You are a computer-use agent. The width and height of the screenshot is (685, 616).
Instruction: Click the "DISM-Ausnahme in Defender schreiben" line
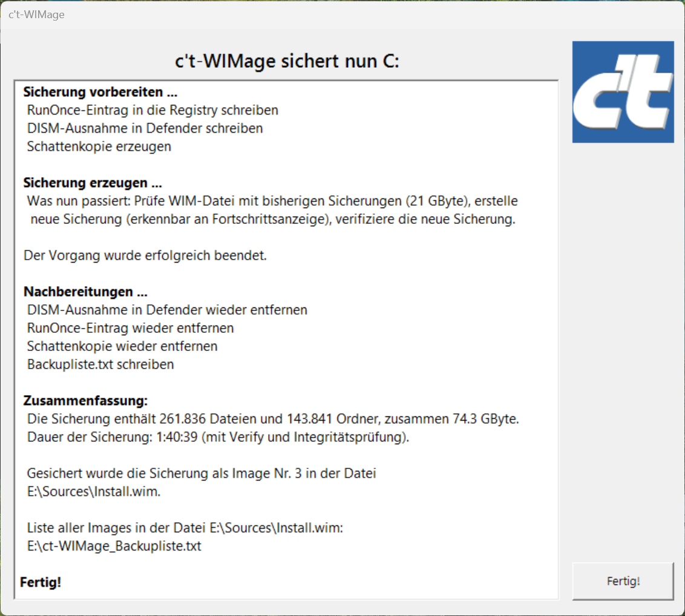145,128
